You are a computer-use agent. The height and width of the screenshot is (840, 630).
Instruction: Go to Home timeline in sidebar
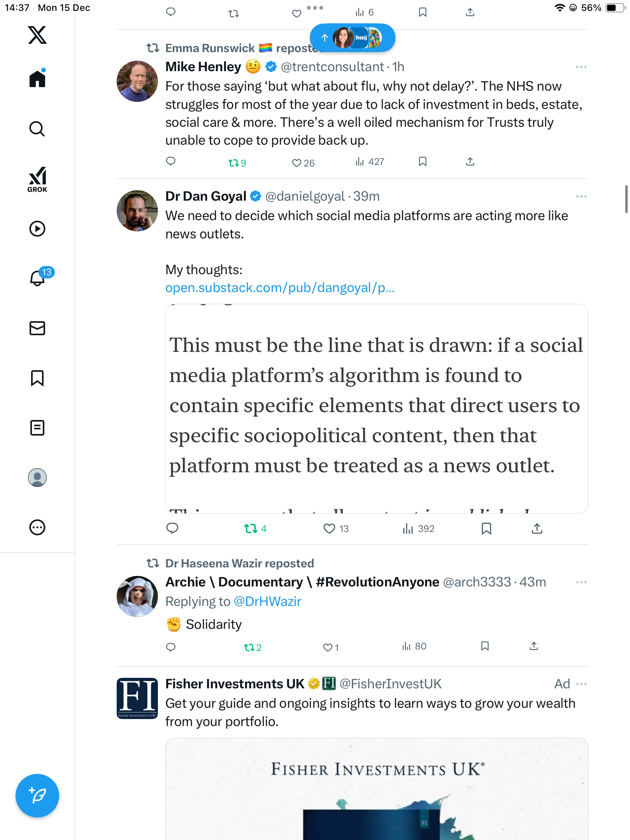coord(37,79)
